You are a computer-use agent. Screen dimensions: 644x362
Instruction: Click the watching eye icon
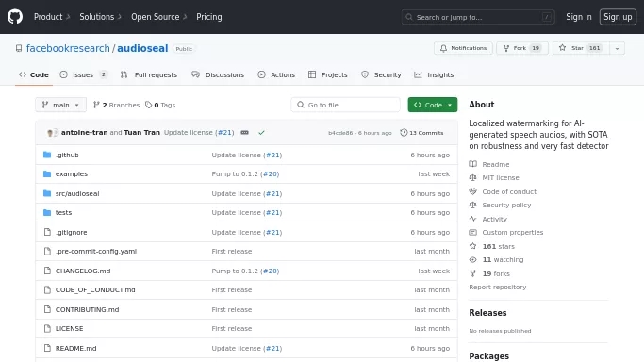pos(473,260)
